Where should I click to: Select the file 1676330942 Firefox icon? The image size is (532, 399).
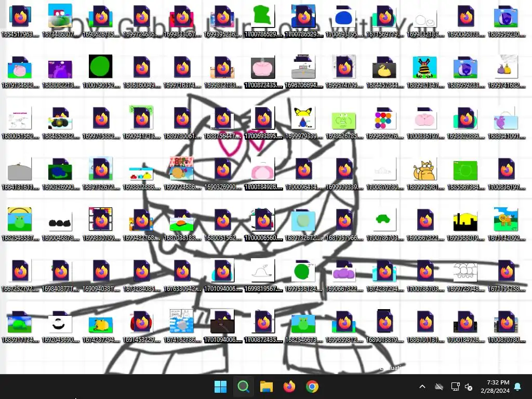182,271
